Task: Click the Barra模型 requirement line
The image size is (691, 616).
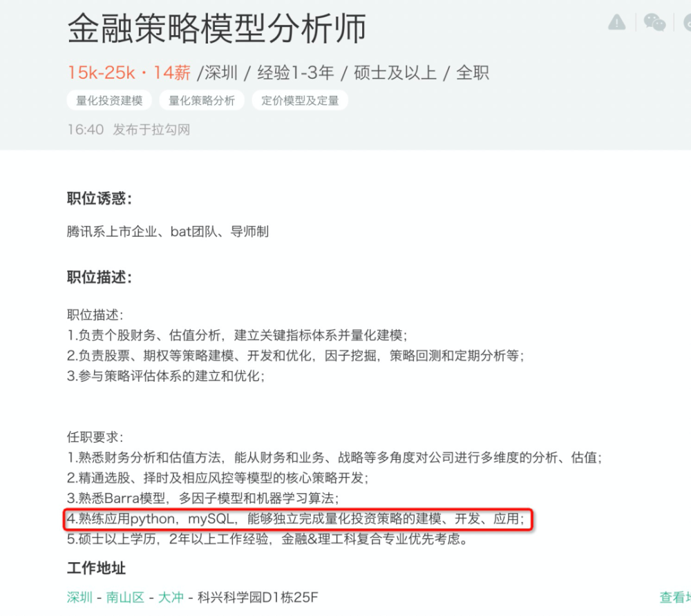Action: [x=202, y=498]
